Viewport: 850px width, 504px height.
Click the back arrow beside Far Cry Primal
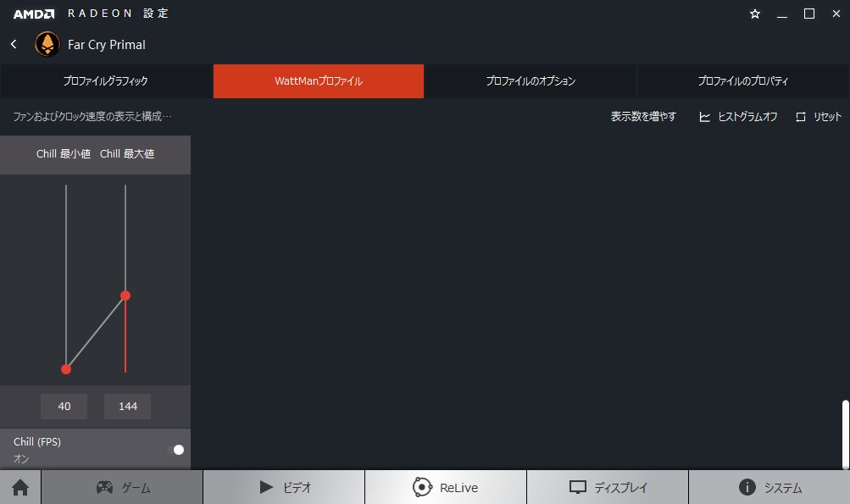(x=14, y=44)
